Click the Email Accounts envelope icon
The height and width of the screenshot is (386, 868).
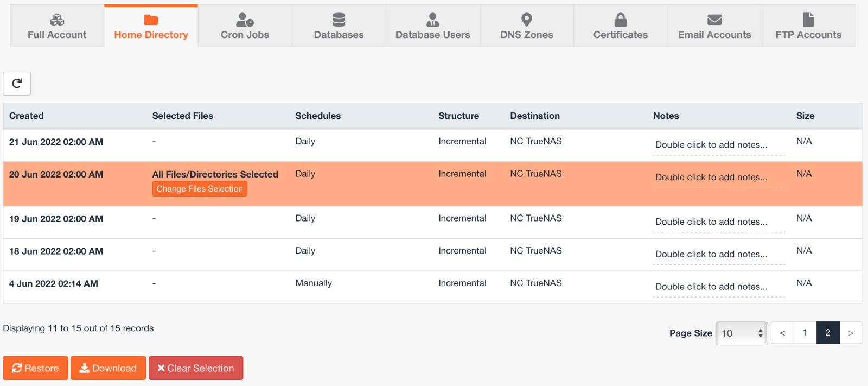point(714,20)
